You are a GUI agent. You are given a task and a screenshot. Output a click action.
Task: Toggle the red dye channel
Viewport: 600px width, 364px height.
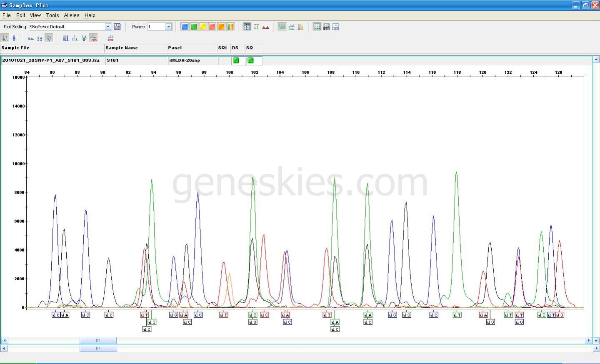(212, 27)
